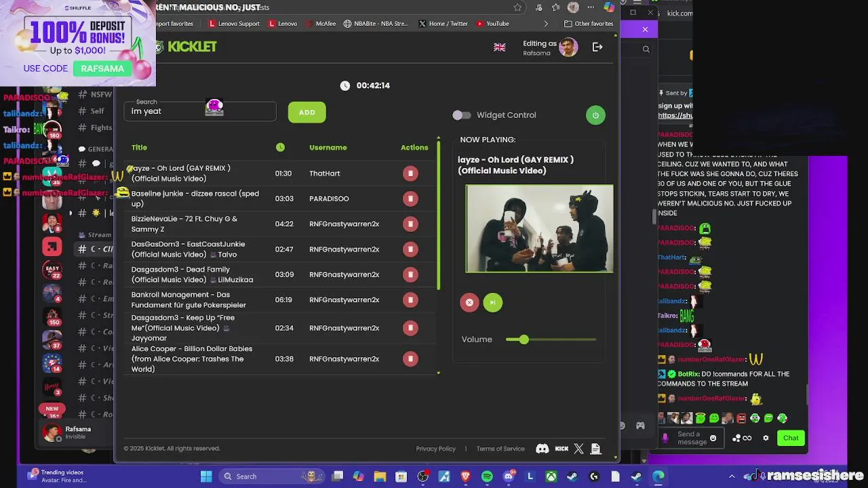Stop playback with red button

469,302
